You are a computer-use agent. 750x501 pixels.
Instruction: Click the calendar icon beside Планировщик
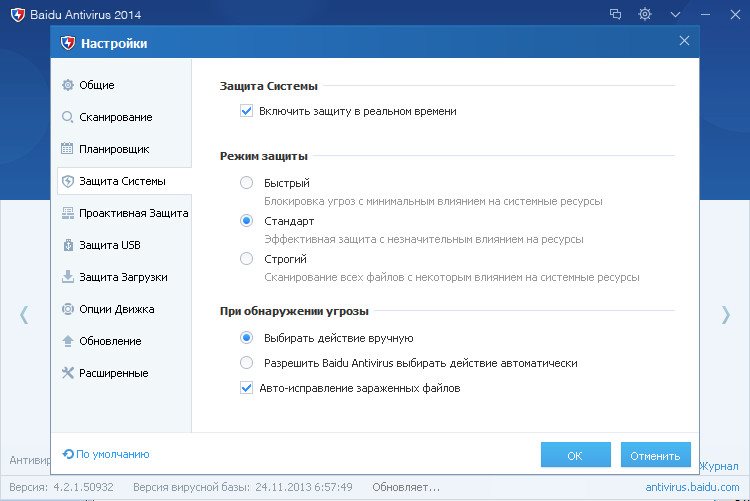click(67, 149)
